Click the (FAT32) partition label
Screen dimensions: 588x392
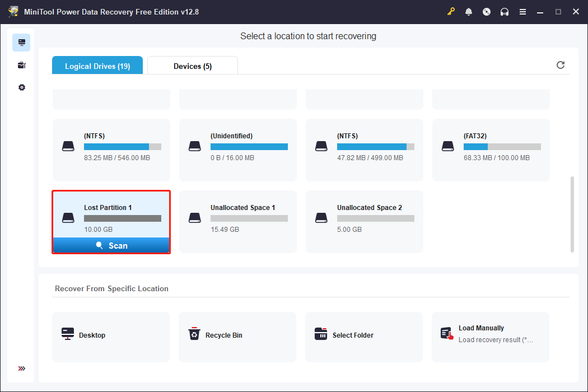pyautogui.click(x=475, y=136)
